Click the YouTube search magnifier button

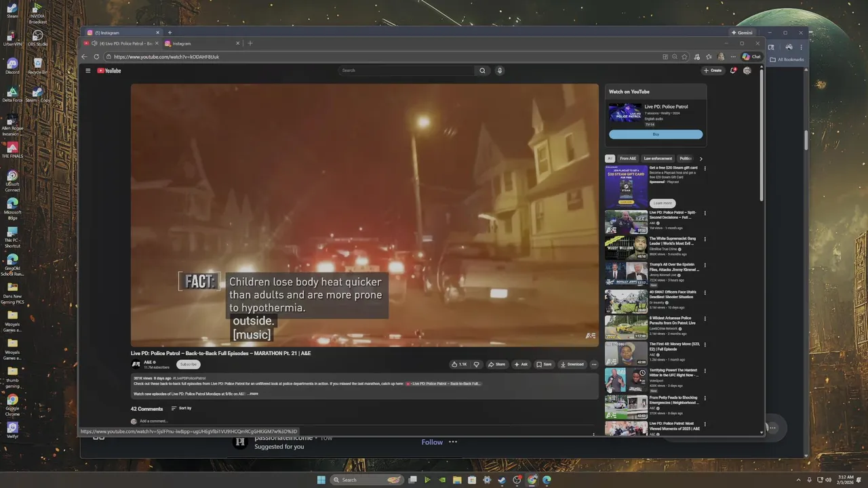[482, 70]
